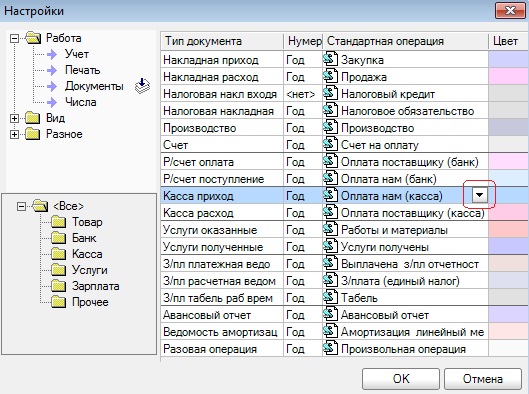Click color swatch for Накладная приход

coord(508,59)
